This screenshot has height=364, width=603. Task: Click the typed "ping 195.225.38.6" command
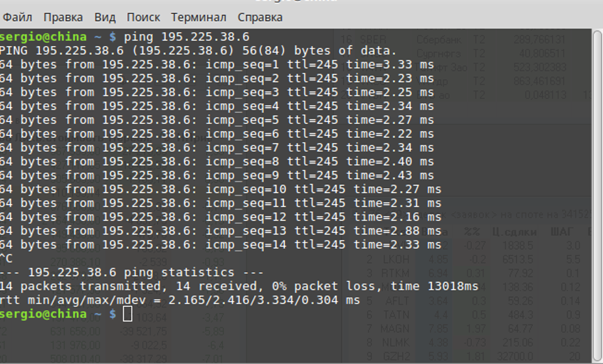click(x=186, y=37)
